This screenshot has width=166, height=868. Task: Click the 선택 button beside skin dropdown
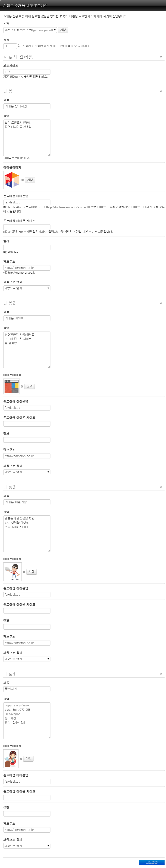(63, 30)
